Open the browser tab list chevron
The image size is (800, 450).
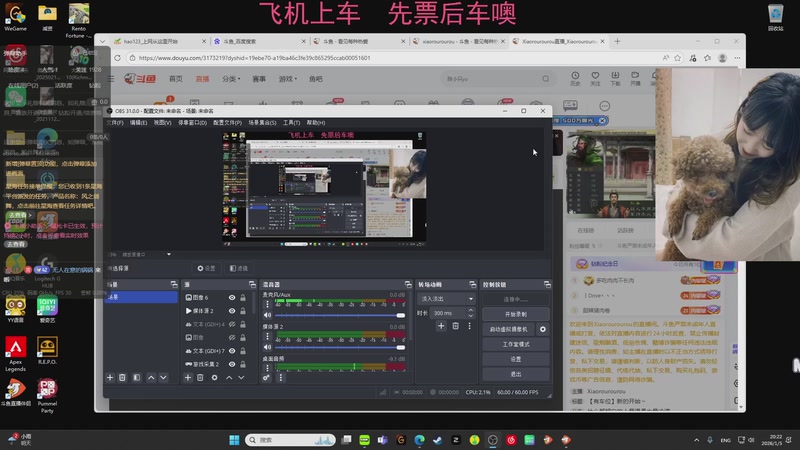tap(103, 41)
